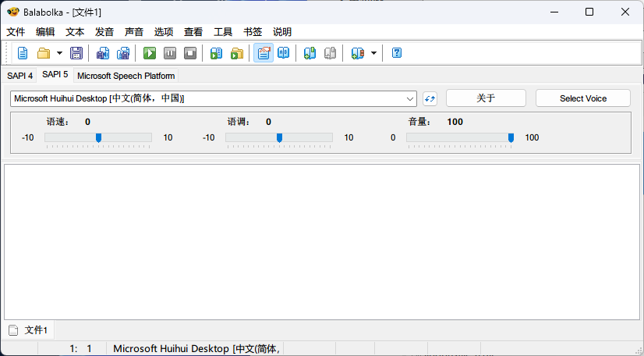Toggle the highlighted clipboard watch icon
The image size is (644, 356).
(x=264, y=53)
